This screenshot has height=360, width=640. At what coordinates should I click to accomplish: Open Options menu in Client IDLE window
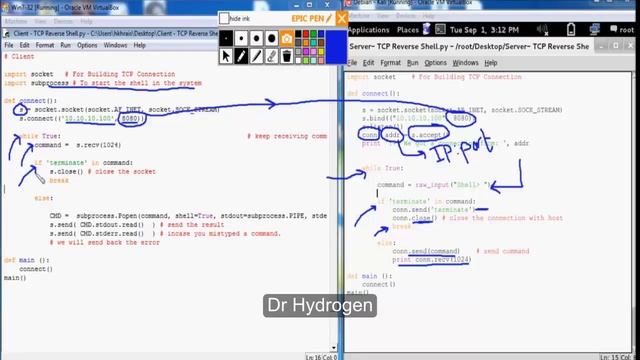click(87, 45)
